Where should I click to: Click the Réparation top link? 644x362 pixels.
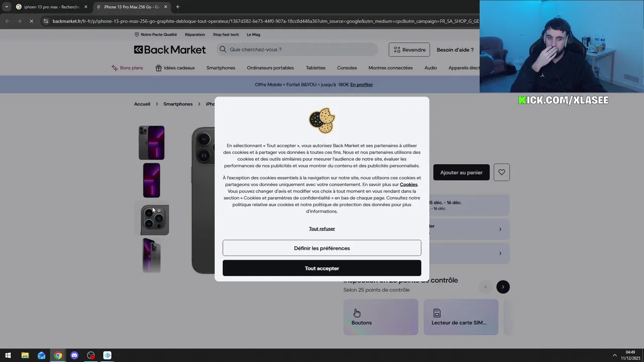195,35
